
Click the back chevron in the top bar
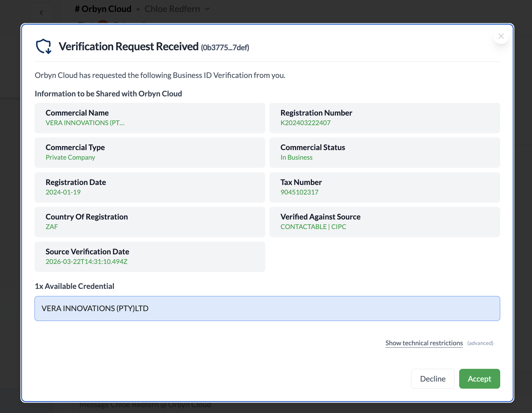click(x=41, y=12)
